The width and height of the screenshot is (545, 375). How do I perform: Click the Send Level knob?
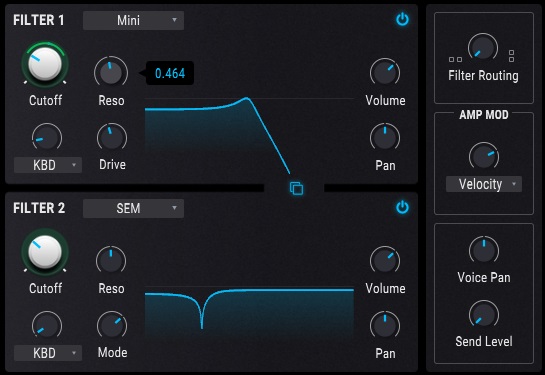pos(484,315)
